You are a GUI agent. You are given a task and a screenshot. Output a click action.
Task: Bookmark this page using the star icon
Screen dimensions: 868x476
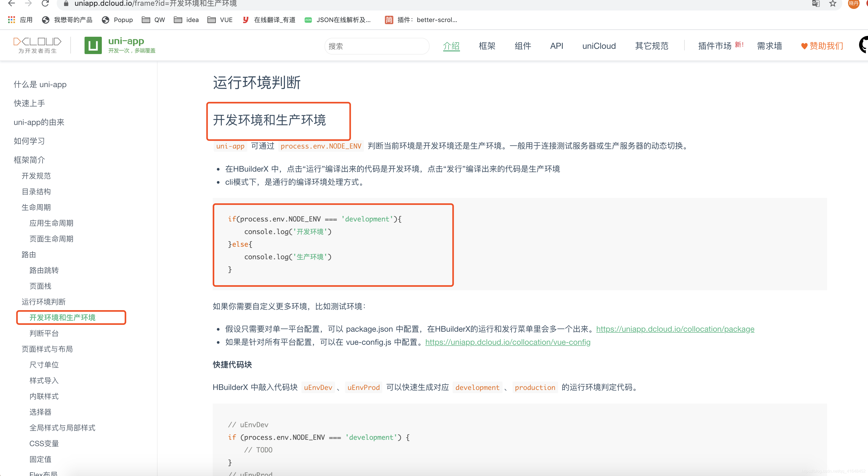coord(833,4)
